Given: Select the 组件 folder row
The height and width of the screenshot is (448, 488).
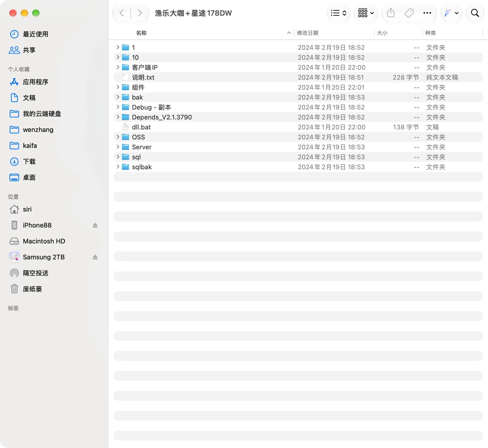Looking at the screenshot, I should pos(298,87).
